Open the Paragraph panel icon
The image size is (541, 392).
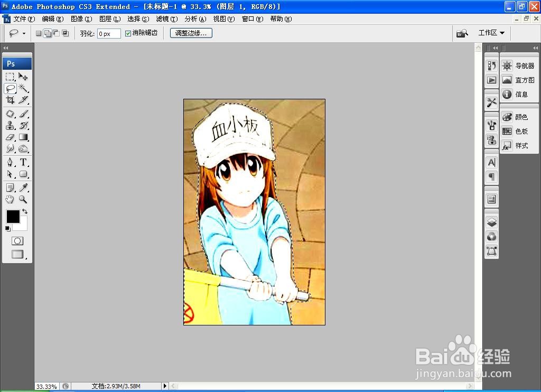[x=492, y=177]
